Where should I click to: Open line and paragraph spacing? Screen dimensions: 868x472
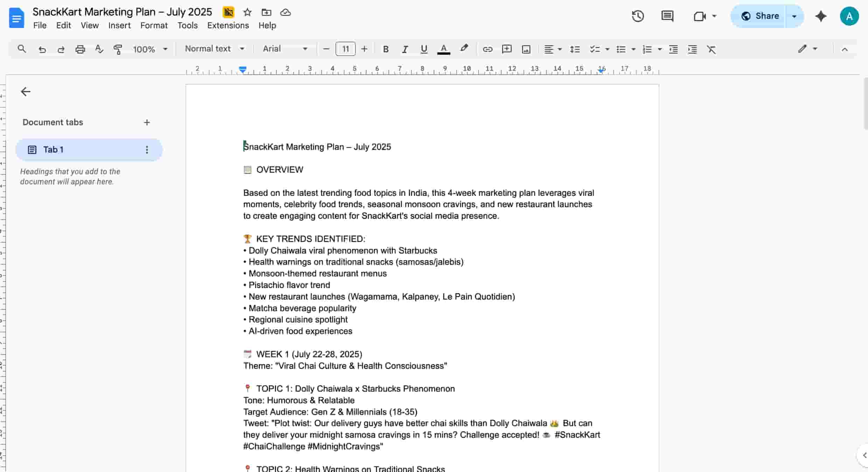pyautogui.click(x=575, y=49)
